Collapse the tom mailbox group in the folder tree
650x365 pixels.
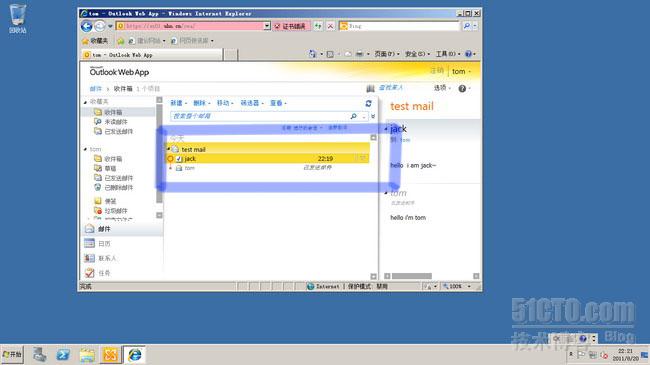point(85,149)
